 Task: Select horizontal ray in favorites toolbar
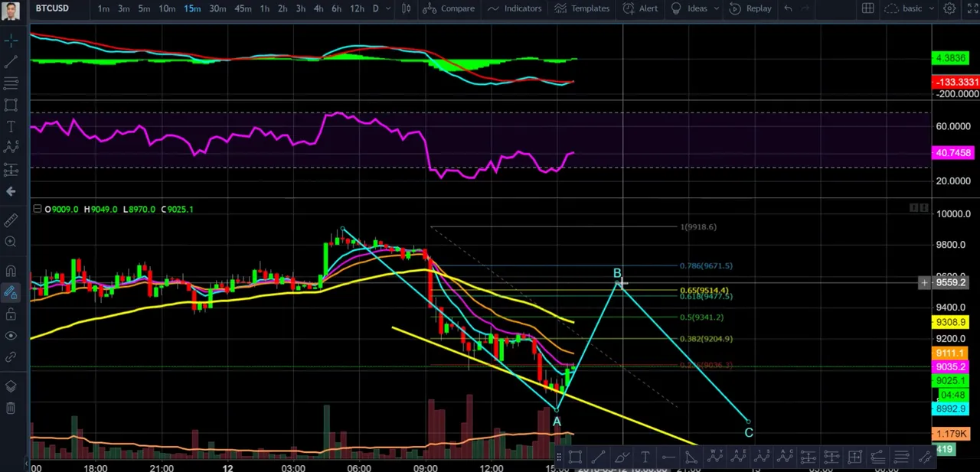[668, 457]
